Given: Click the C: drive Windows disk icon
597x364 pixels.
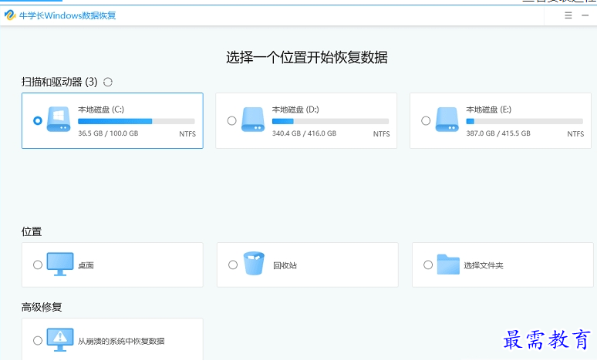Looking at the screenshot, I should point(59,120).
